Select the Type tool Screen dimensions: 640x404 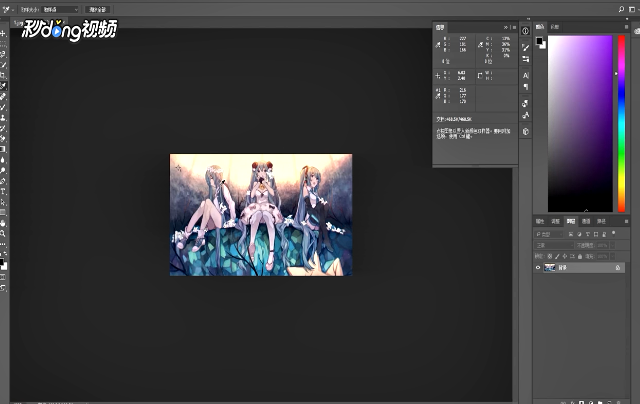click(3, 191)
